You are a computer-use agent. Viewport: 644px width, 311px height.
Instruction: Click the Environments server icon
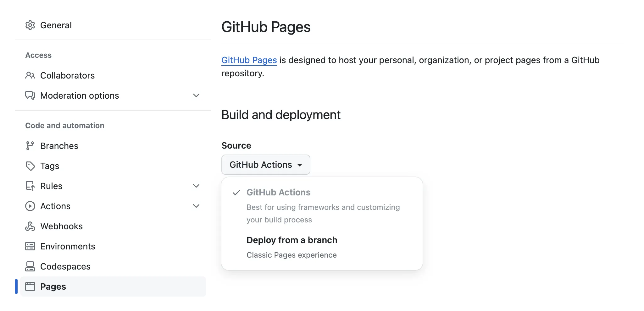click(x=30, y=246)
